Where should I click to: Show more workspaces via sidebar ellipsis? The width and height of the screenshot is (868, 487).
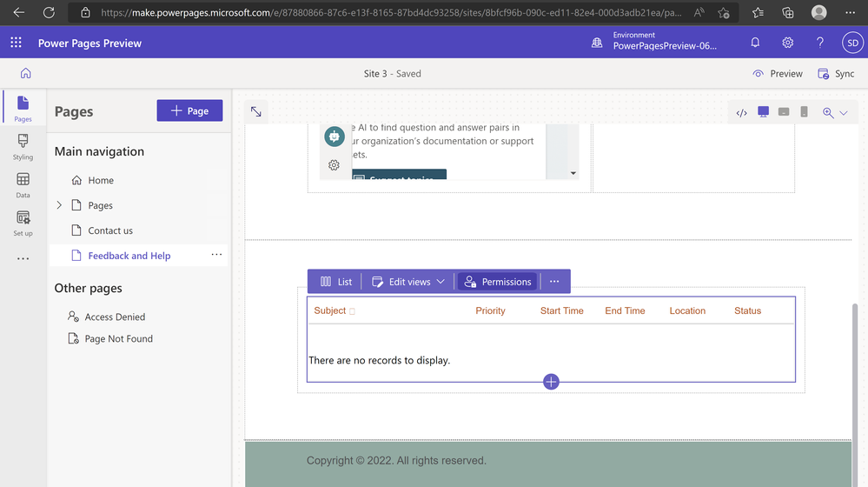23,258
